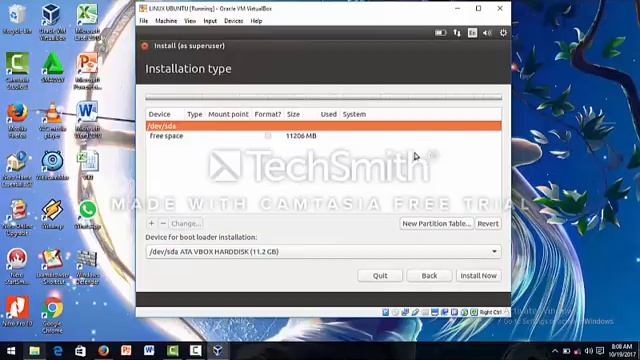
Task: Select the Microsoft Excel desktop shortcut
Action: [87, 21]
